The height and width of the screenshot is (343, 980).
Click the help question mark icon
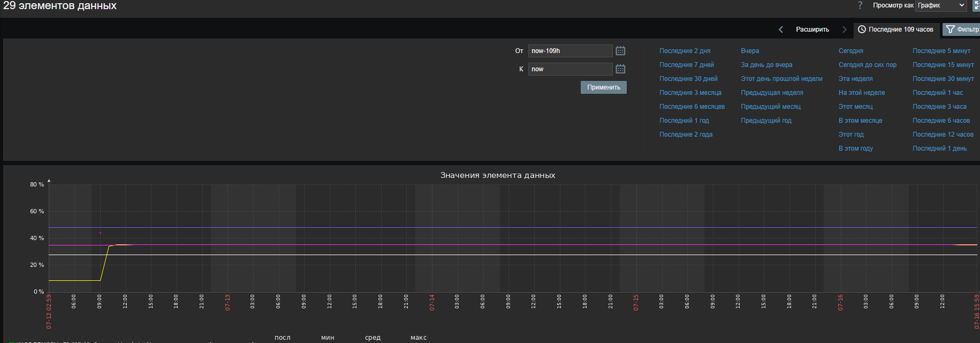coord(860,5)
